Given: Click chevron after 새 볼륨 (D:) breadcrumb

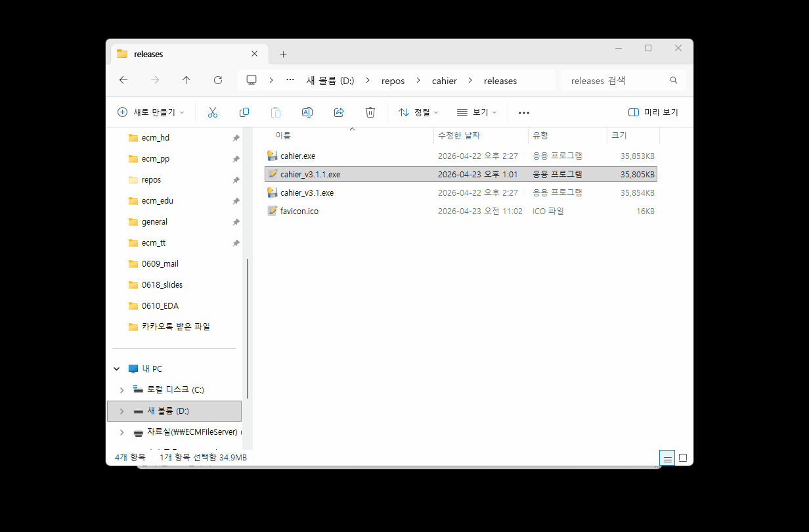Looking at the screenshot, I should 368,81.
